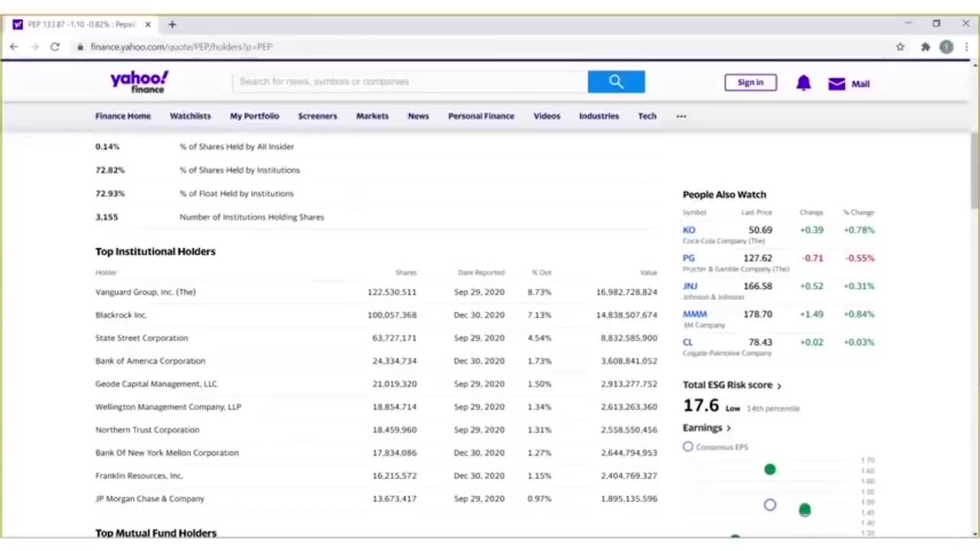The width and height of the screenshot is (980, 551).
Task: Click JP Morgan Chase & Company row
Action: tap(376, 498)
